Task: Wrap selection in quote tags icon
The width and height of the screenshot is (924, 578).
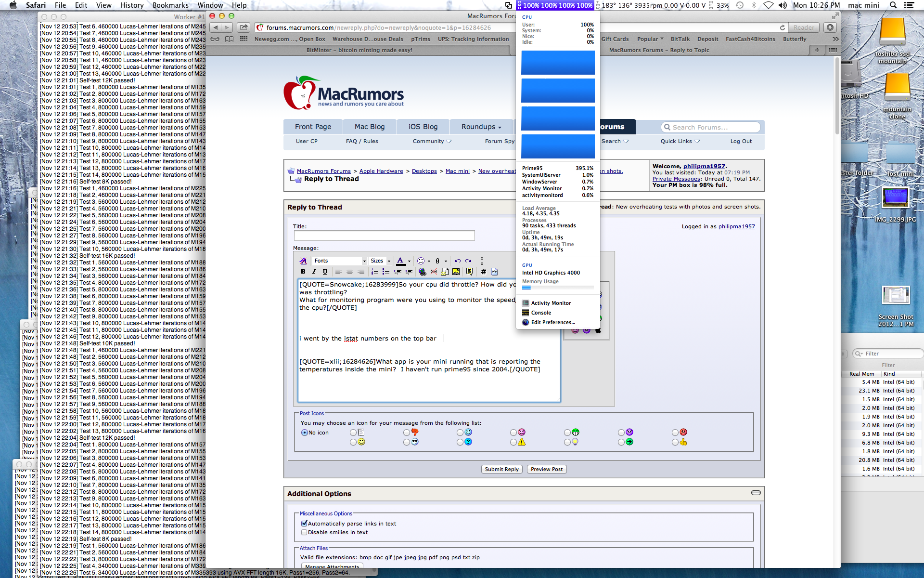Action: (x=469, y=272)
